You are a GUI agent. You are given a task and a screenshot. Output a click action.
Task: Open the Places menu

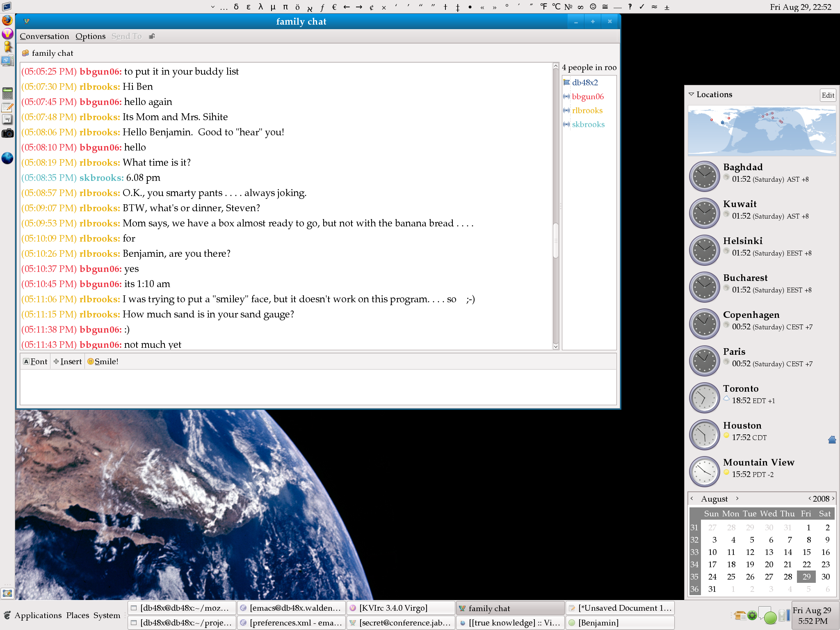(x=78, y=615)
